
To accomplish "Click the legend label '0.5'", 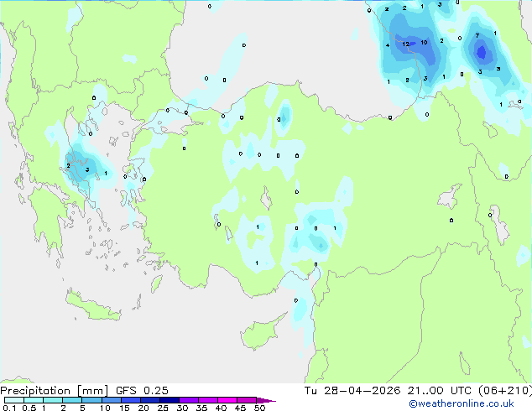I will pos(29,408).
